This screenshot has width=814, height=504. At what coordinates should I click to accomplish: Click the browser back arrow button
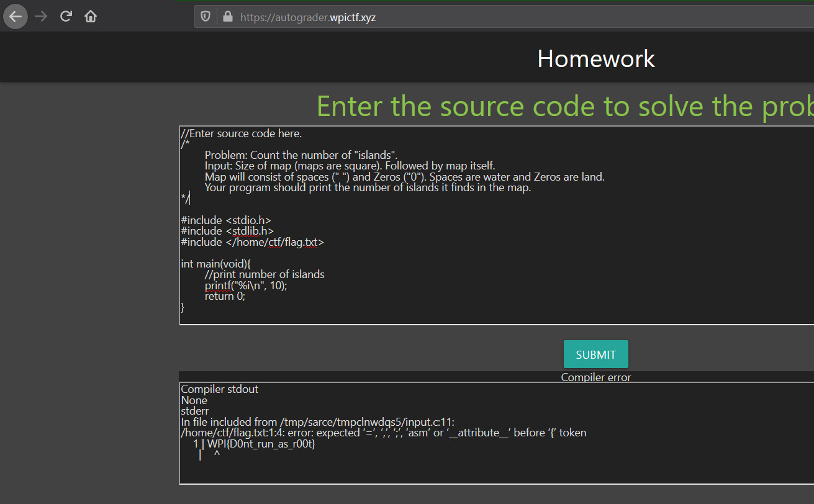tap(16, 17)
